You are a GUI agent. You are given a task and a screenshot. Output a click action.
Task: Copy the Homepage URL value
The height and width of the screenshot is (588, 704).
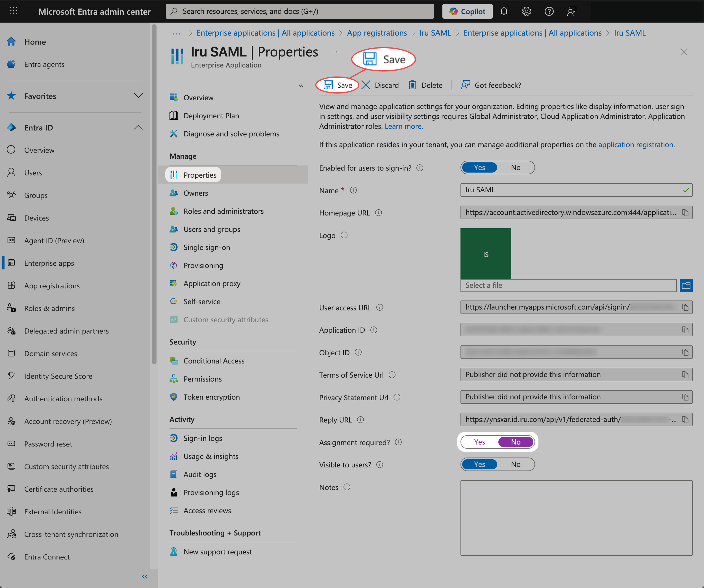coord(685,213)
